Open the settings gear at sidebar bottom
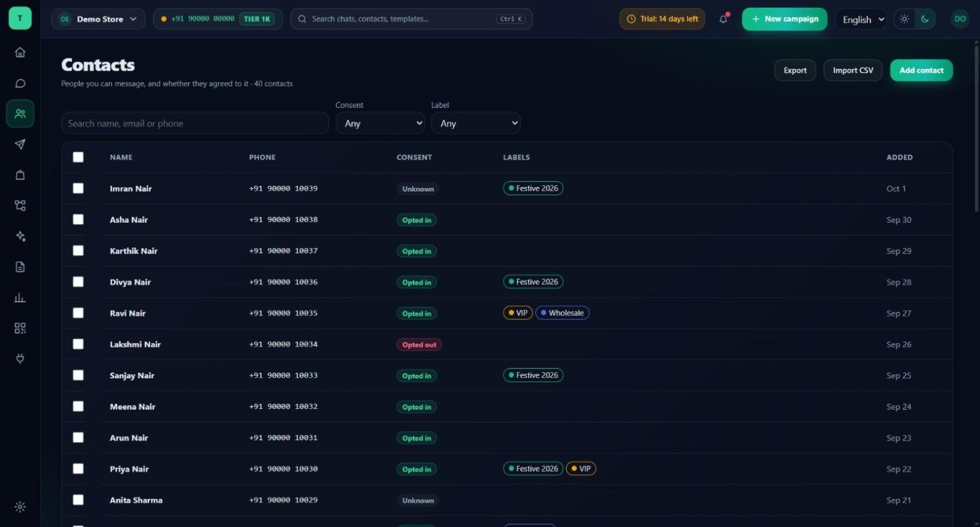Viewport: 980px width, 527px height. 20,507
